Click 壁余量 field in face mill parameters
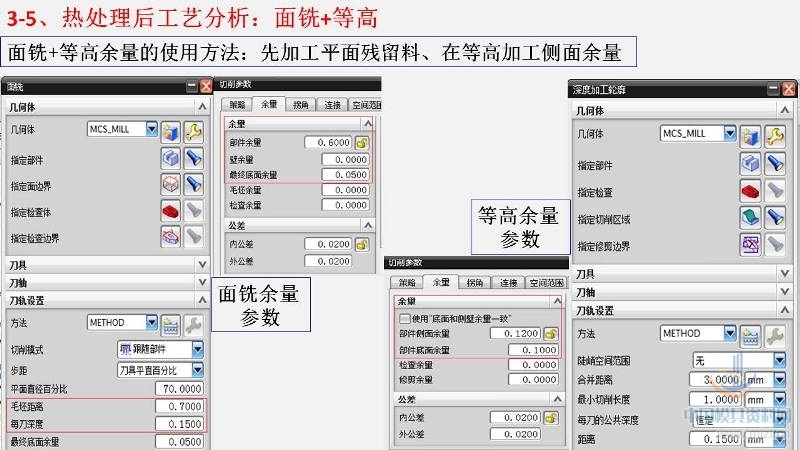Viewport: 800px width, 450px height. (x=345, y=159)
